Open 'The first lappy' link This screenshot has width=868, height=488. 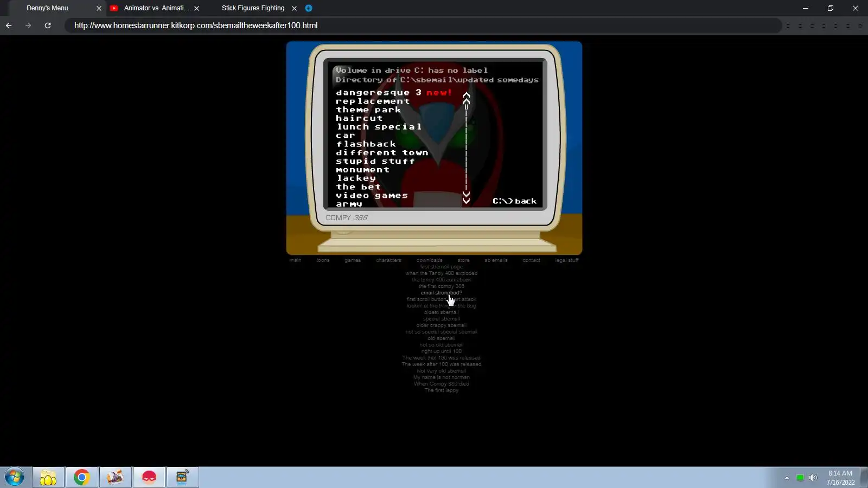pos(442,390)
